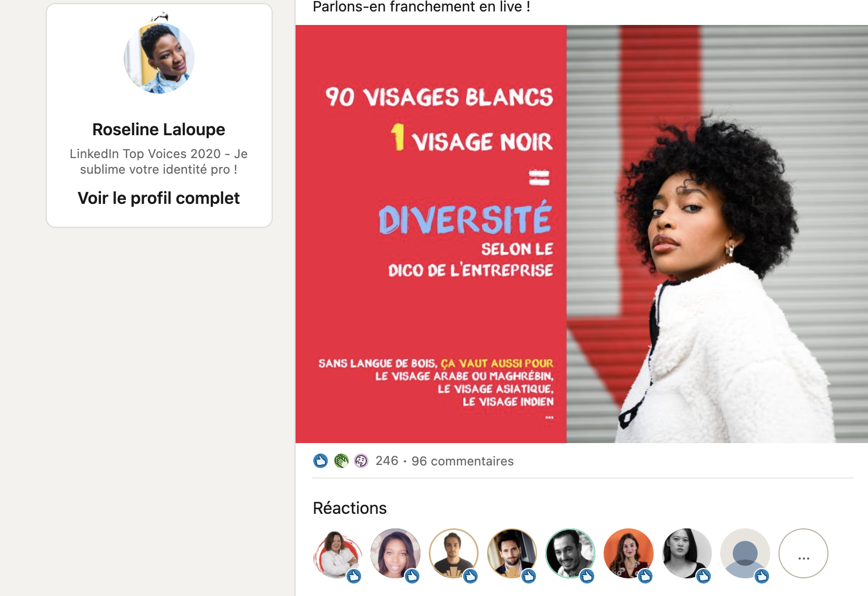Open the second reactor's avatar
This screenshot has width=868, height=596.
coord(395,553)
